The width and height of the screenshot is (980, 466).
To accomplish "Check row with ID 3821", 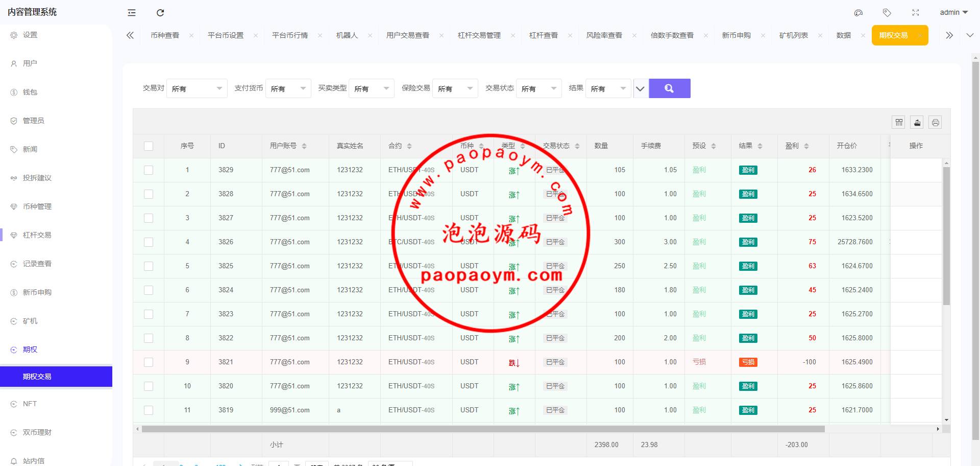I will [x=149, y=362].
